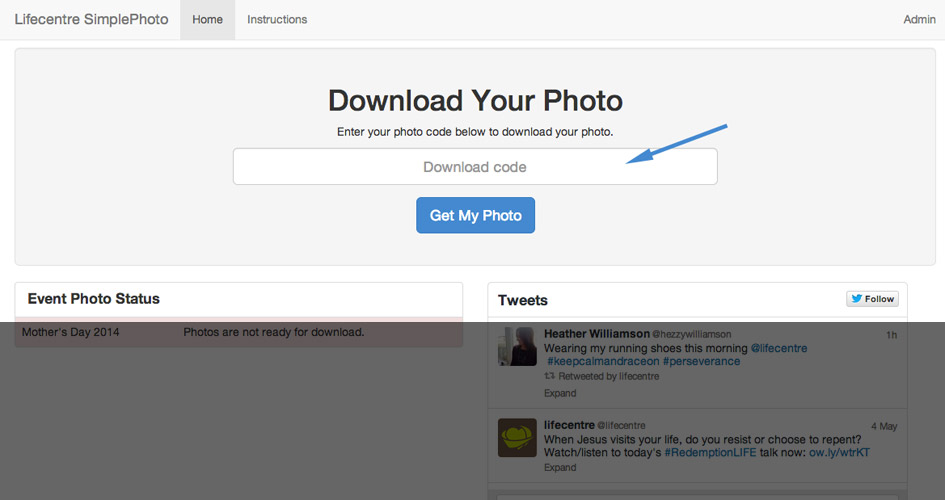Click the Lifecentre SimplePhoto brand title
The image size is (945, 500).
pyautogui.click(x=92, y=19)
